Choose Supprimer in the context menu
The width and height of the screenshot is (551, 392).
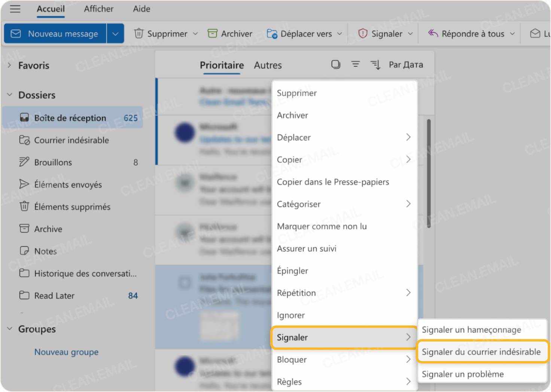344,93
